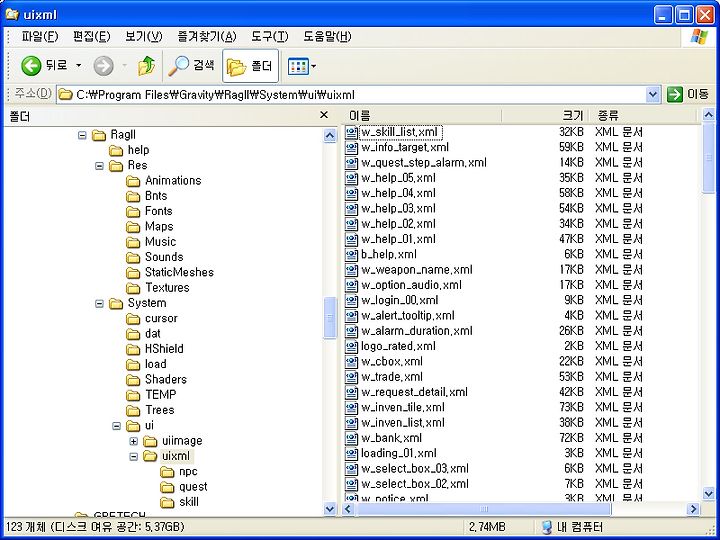The width and height of the screenshot is (720, 540).
Task: Click the file list scroll right arrow
Action: coord(693,509)
